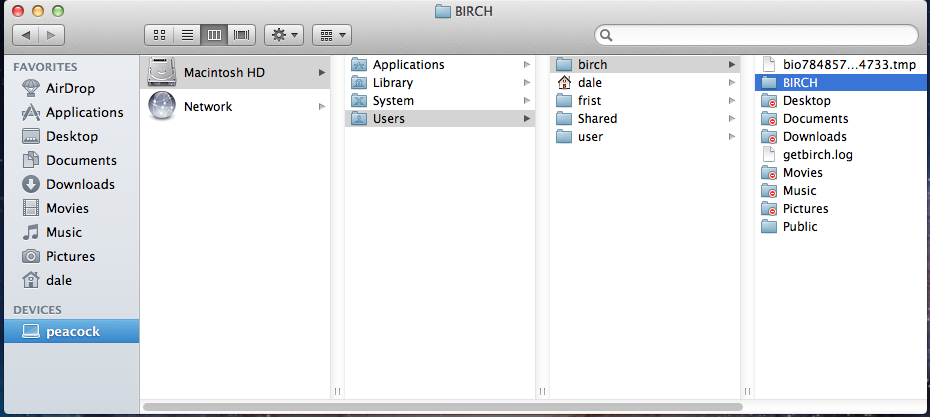Click the back navigation arrow

26,35
